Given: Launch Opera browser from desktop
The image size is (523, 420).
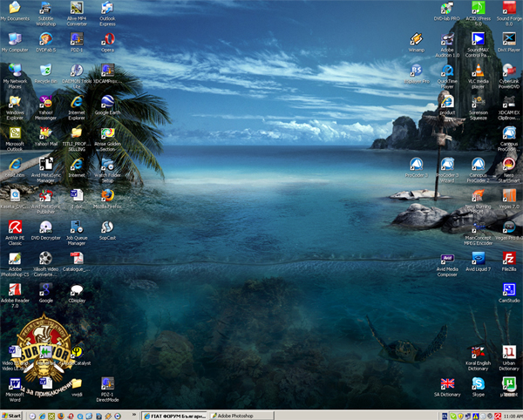Looking at the screenshot, I should click(x=107, y=39).
